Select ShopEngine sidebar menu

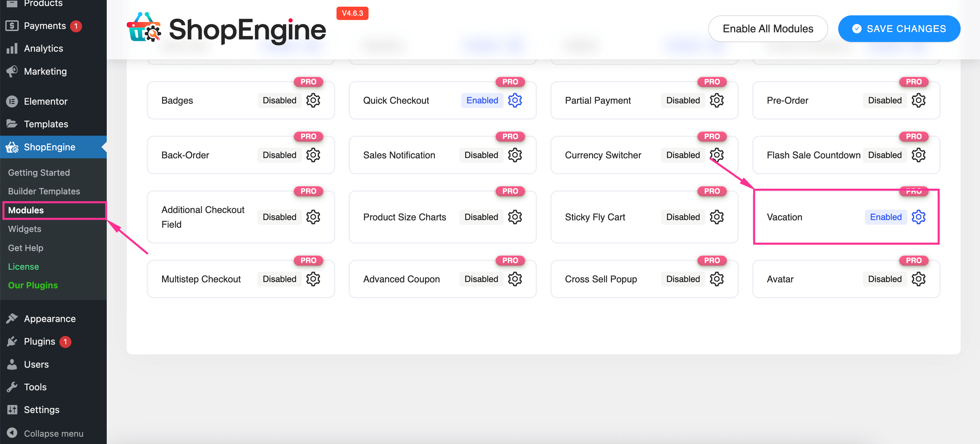click(49, 147)
